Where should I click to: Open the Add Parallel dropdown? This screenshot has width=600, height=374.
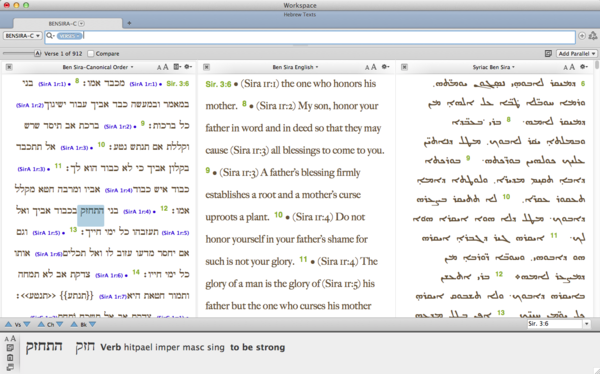[x=577, y=54]
